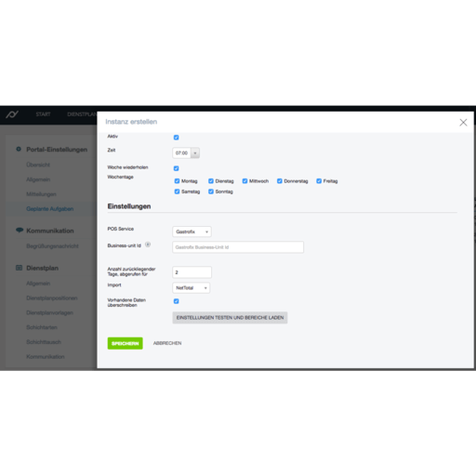Open the START menu item

43,114
